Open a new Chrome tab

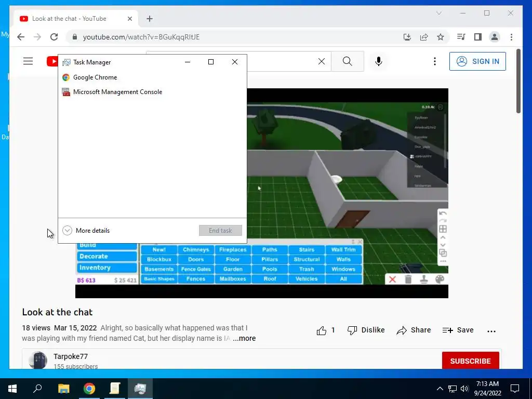click(x=150, y=19)
